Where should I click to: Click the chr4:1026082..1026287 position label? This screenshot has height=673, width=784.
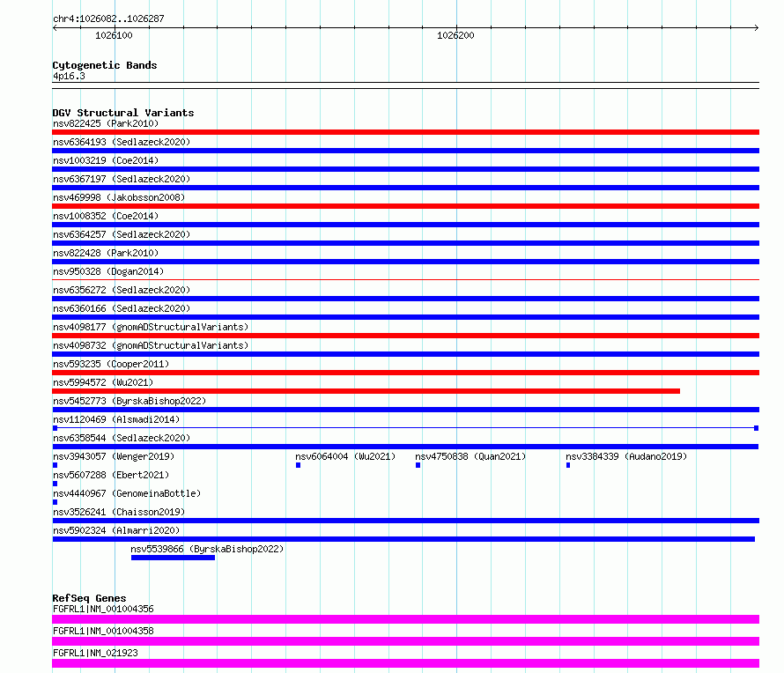tap(108, 18)
